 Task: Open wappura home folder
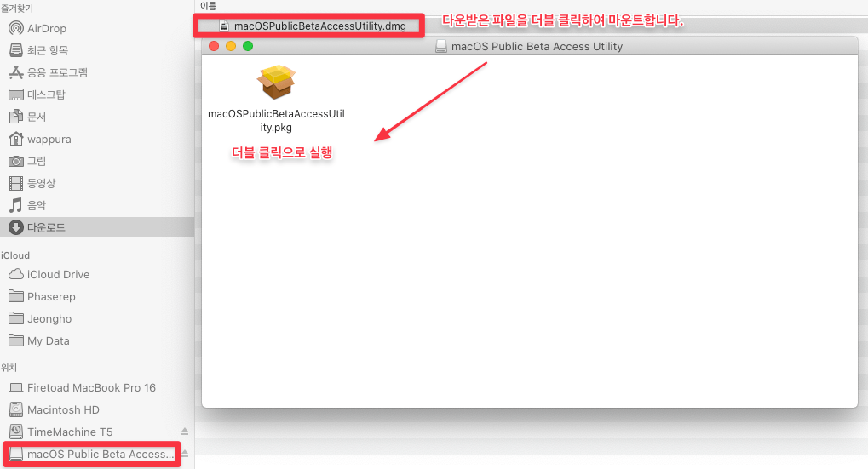pyautogui.click(x=49, y=140)
